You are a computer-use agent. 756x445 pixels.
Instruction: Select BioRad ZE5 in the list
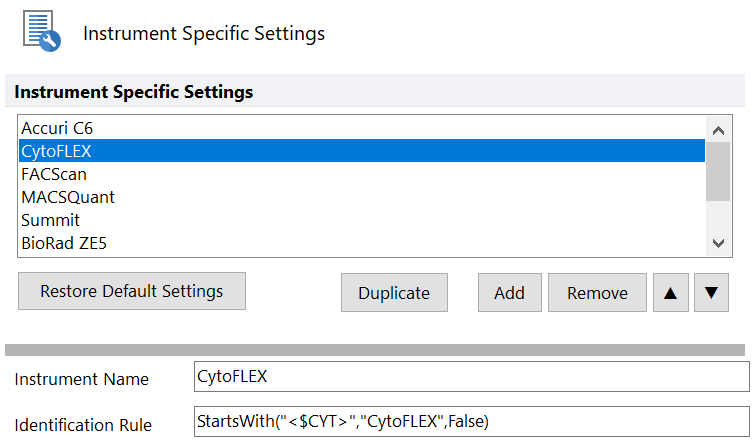click(x=64, y=242)
